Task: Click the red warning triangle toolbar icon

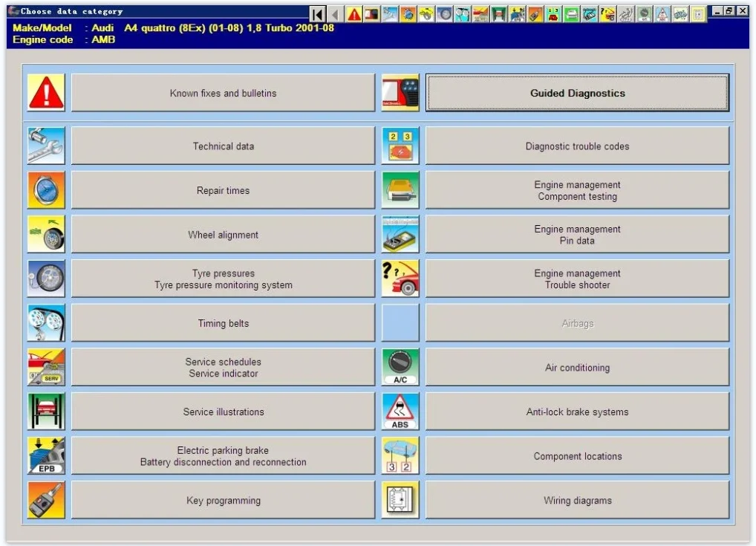Action: [x=354, y=14]
